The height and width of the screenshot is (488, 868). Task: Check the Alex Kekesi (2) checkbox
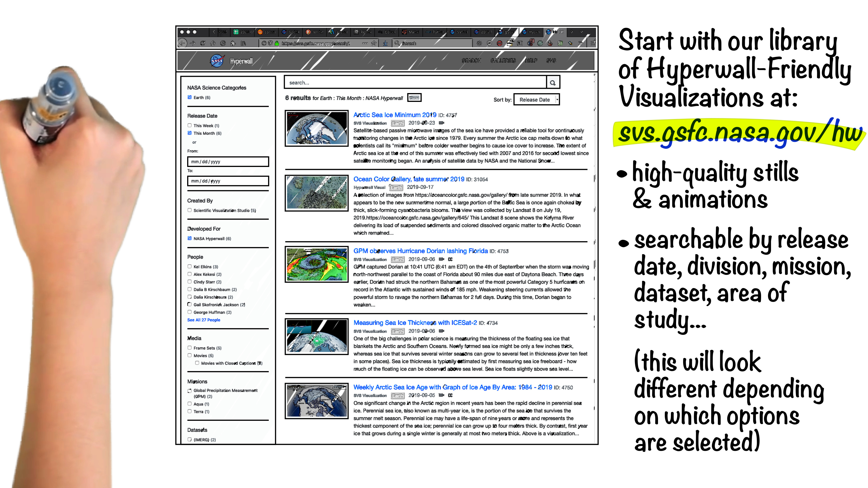click(x=189, y=274)
